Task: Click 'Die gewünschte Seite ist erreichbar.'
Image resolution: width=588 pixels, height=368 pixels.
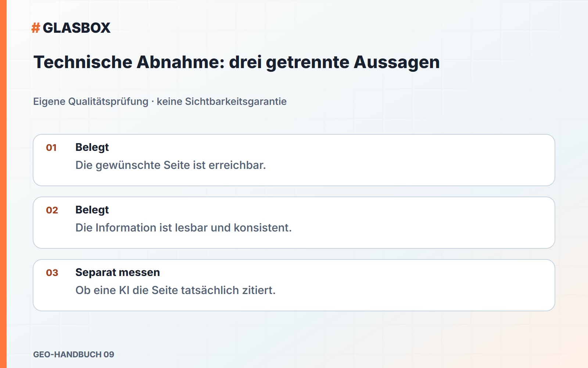Action: coord(171,165)
